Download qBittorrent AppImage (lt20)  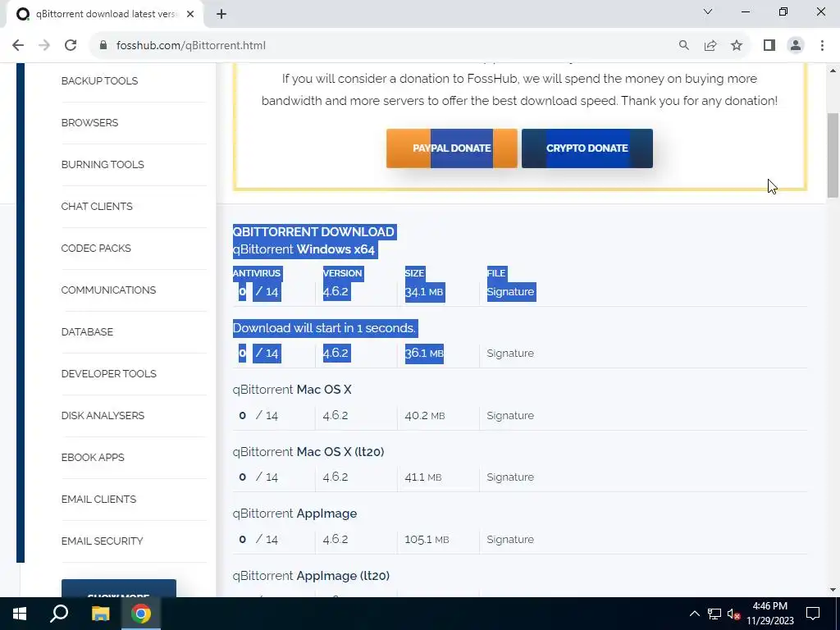[311, 576]
